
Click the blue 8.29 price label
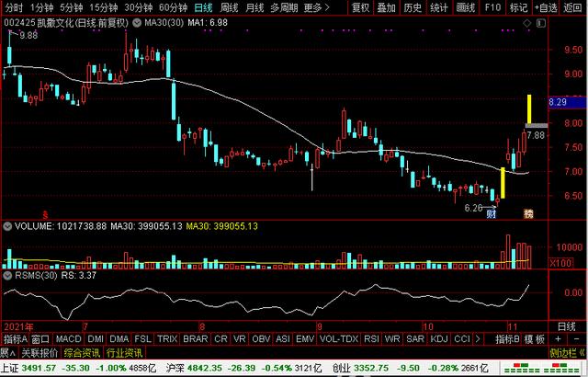click(x=560, y=102)
